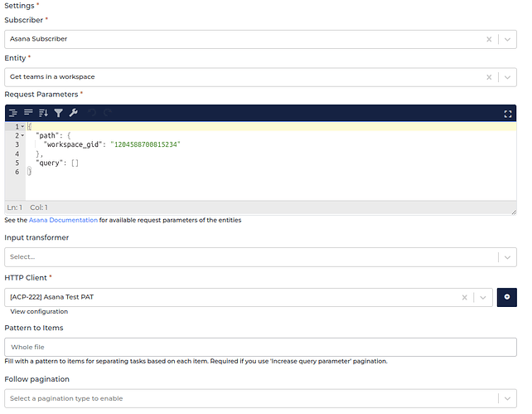532x414 pixels.
Task: Open the Input transformer dropdown
Action: 508,257
